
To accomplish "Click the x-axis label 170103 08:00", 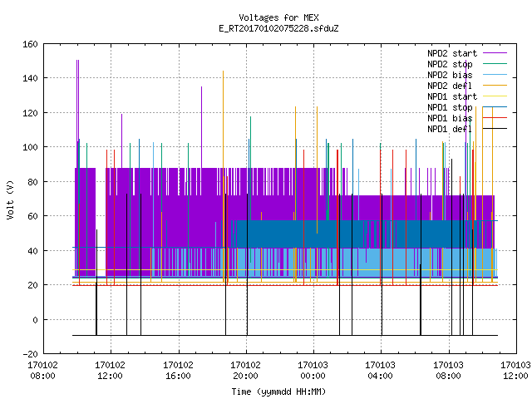I will tap(449, 371).
